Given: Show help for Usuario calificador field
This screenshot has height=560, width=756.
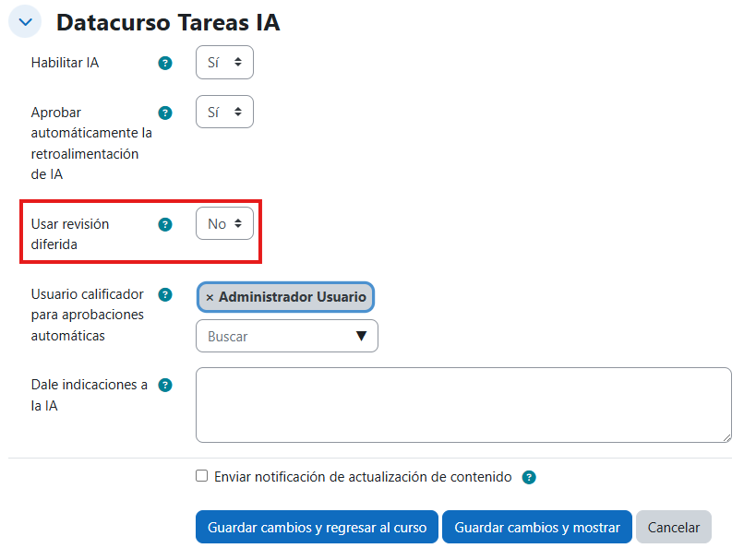Looking at the screenshot, I should click(165, 295).
